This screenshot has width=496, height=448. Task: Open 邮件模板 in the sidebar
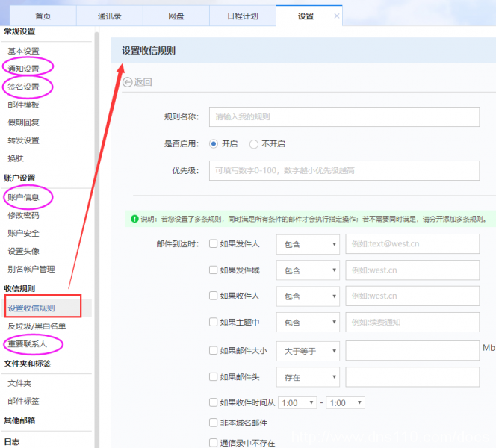tap(23, 105)
